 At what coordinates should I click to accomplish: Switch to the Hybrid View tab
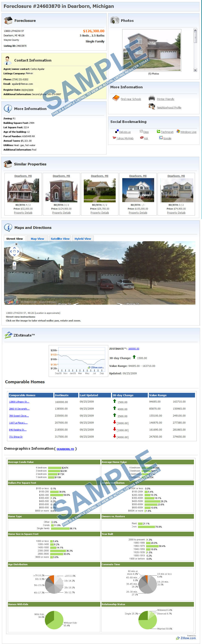[x=83, y=239]
